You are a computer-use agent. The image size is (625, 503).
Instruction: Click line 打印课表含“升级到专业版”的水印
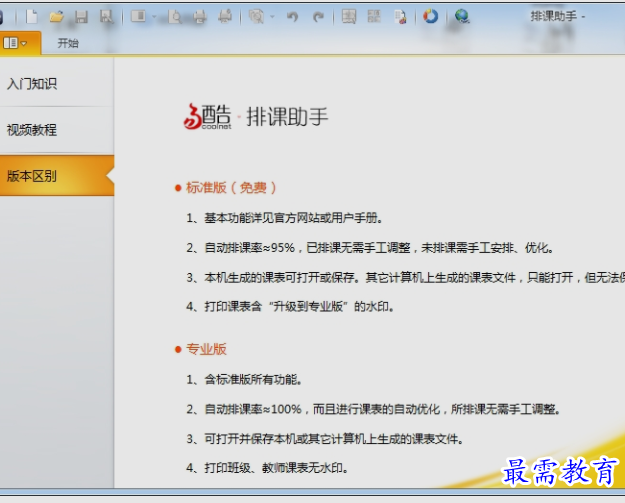click(290, 307)
